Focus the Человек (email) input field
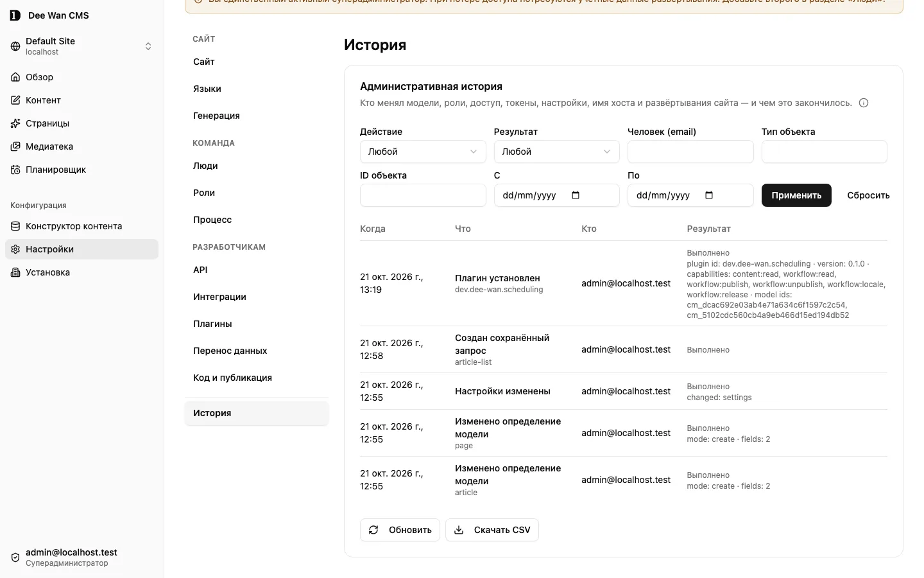924x578 pixels. point(690,152)
